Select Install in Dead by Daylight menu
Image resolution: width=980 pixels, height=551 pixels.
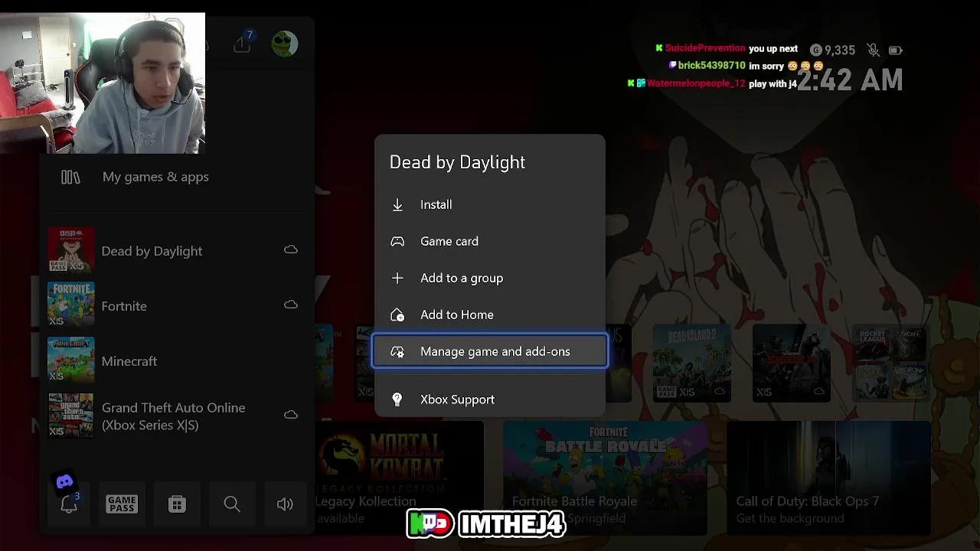[490, 204]
